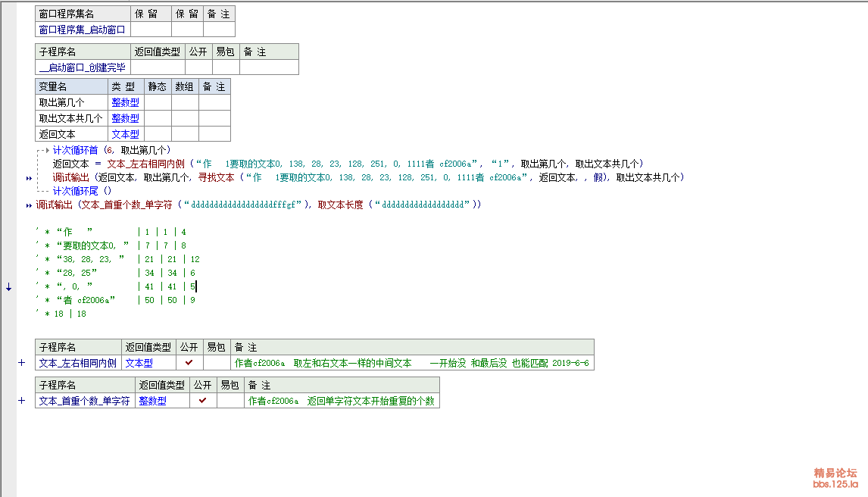
Task: Expand the 文本_首重个数_单字符 subroutine
Action: pyautogui.click(x=22, y=401)
